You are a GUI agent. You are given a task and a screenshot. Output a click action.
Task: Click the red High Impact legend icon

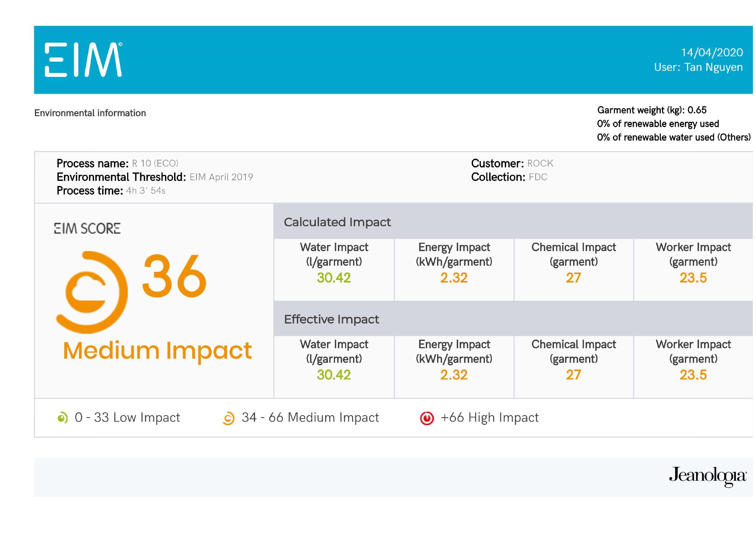click(427, 418)
